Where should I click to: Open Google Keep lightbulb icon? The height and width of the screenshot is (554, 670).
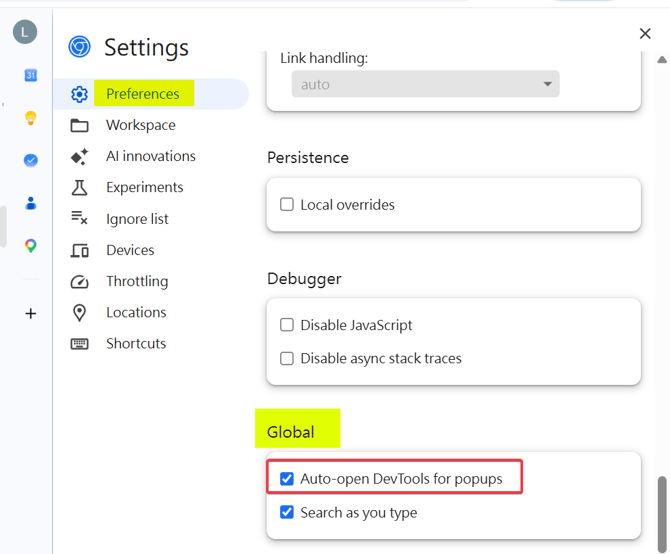[x=30, y=117]
